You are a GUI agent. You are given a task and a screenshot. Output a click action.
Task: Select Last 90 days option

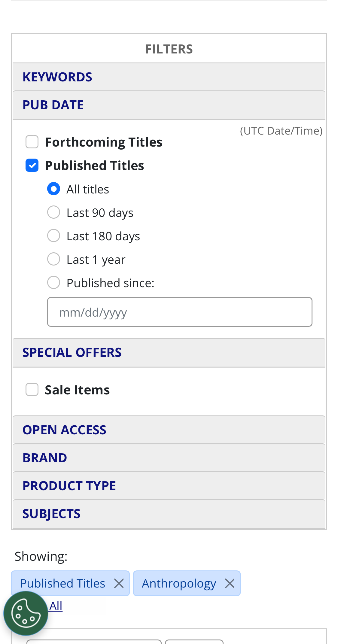click(x=53, y=212)
